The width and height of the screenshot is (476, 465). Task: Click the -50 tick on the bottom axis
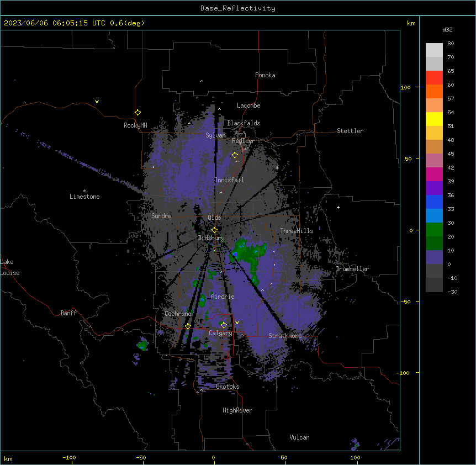[x=141, y=457]
